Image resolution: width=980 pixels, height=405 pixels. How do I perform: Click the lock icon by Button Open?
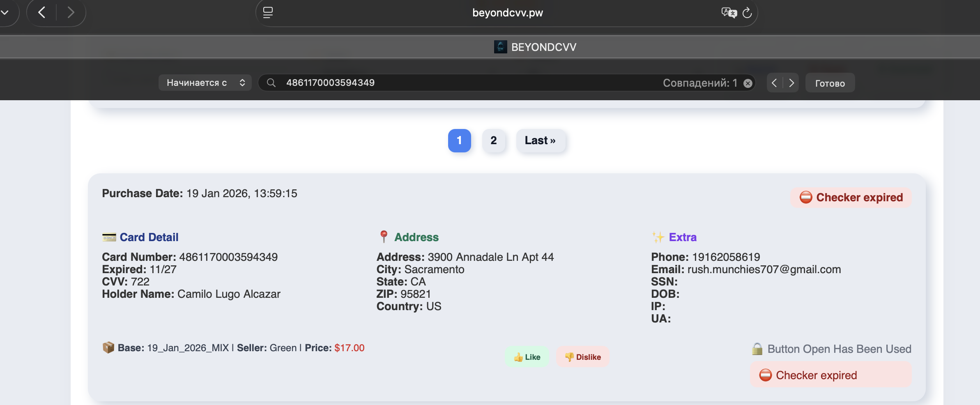click(x=757, y=349)
